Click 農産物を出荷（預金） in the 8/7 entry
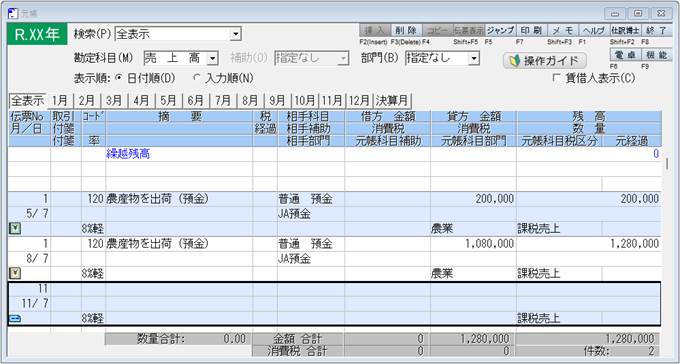The image size is (680, 364). 158,244
